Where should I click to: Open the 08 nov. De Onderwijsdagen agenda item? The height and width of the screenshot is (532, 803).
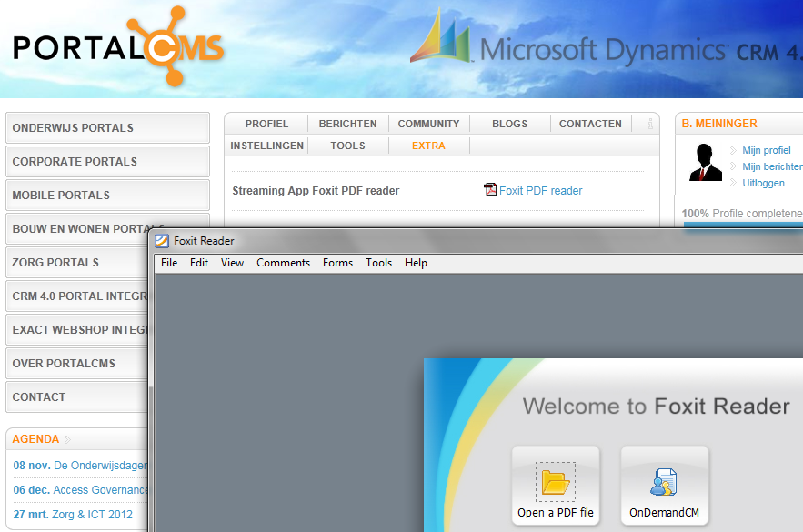80,466
